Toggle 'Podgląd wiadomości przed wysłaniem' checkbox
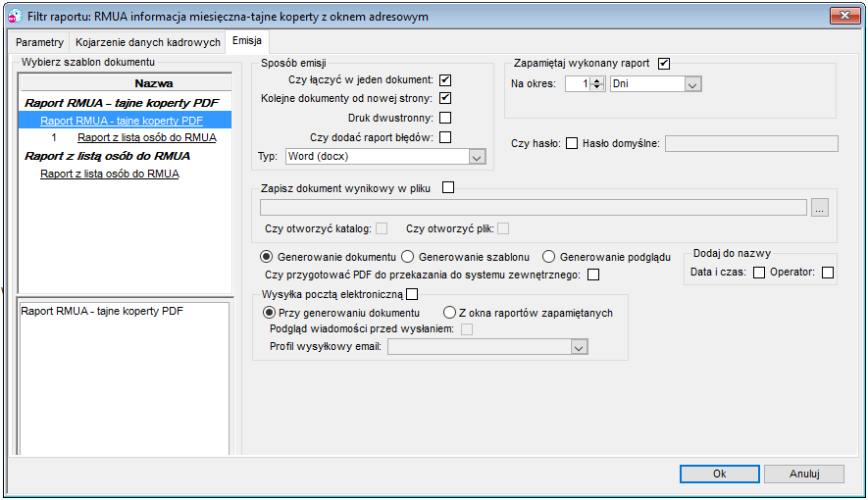Viewport: 868px width, 500px height. 467,329
